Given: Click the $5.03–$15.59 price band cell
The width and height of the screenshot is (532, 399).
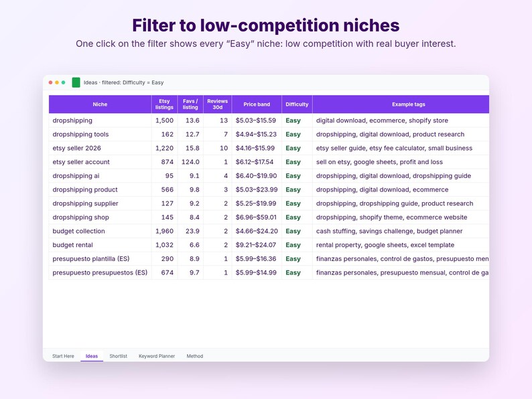Looking at the screenshot, I should click(257, 121).
